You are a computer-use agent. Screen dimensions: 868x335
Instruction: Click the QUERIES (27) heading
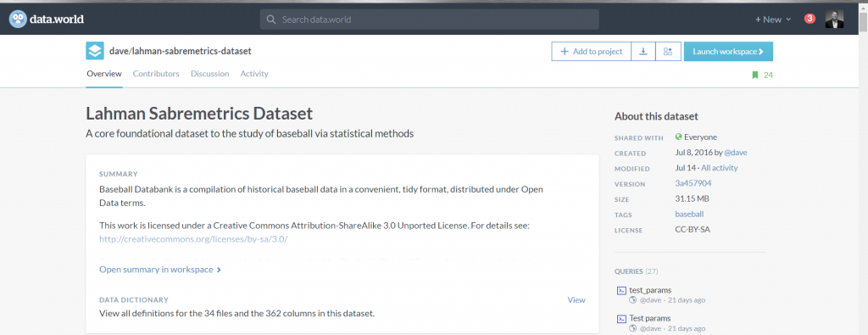point(636,271)
